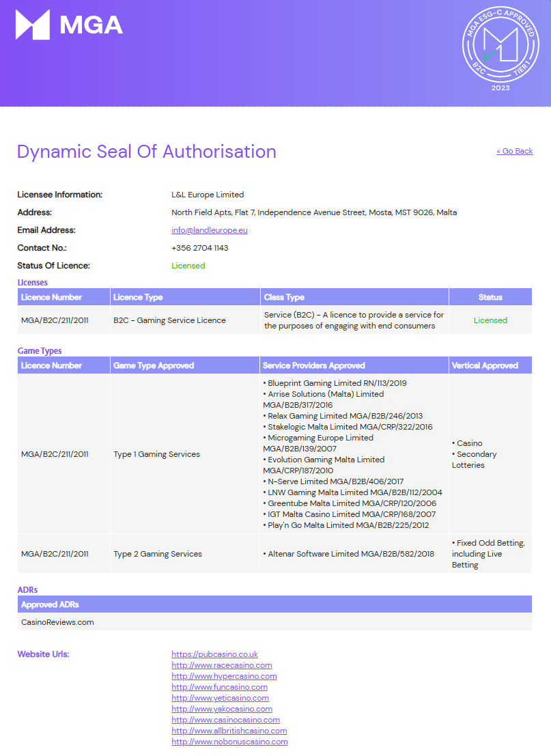Open the yakocasino.com website link
Viewport: 551px width, 756px height.
(x=222, y=709)
